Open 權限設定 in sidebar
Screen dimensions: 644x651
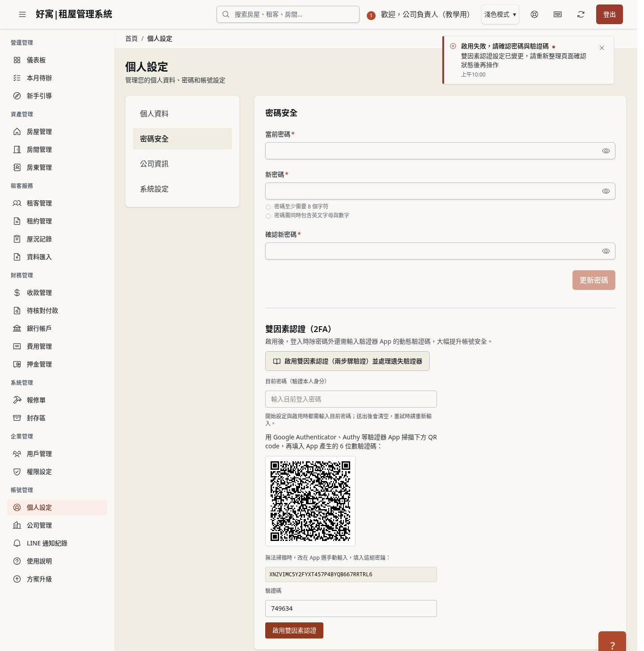(x=57, y=472)
